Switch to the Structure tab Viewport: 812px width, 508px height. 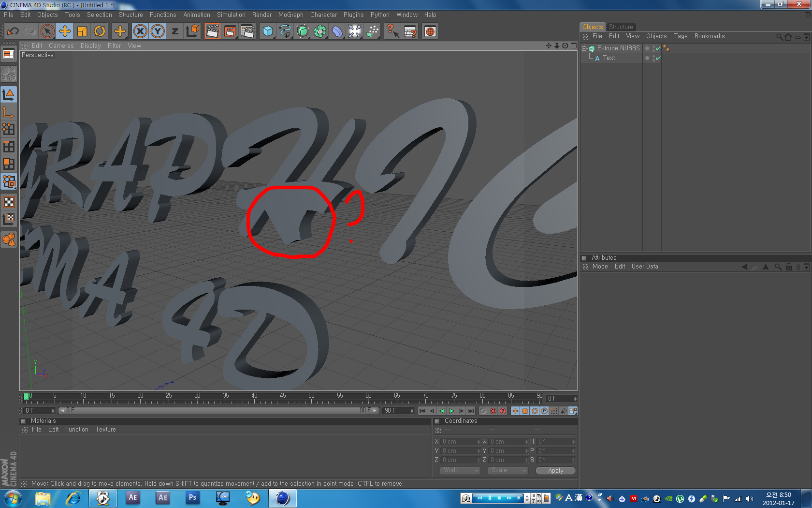pos(621,27)
